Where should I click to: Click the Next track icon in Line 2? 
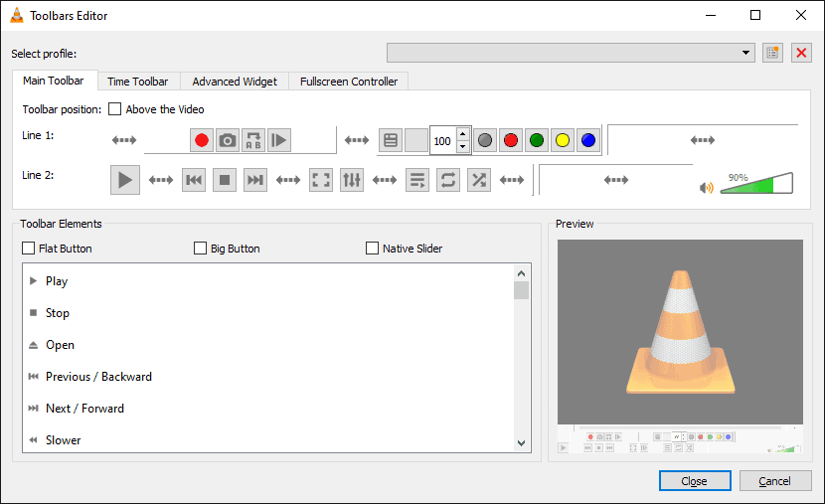pos(255,180)
